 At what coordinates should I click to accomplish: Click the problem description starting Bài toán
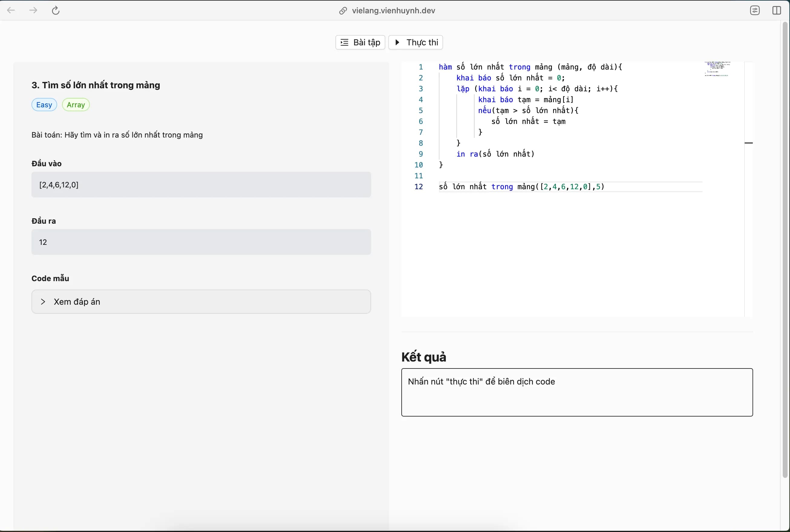click(117, 135)
